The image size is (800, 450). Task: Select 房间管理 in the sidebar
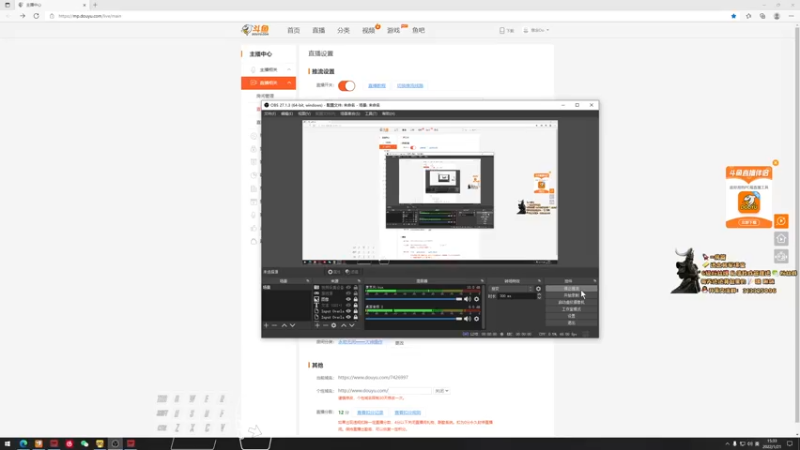265,96
